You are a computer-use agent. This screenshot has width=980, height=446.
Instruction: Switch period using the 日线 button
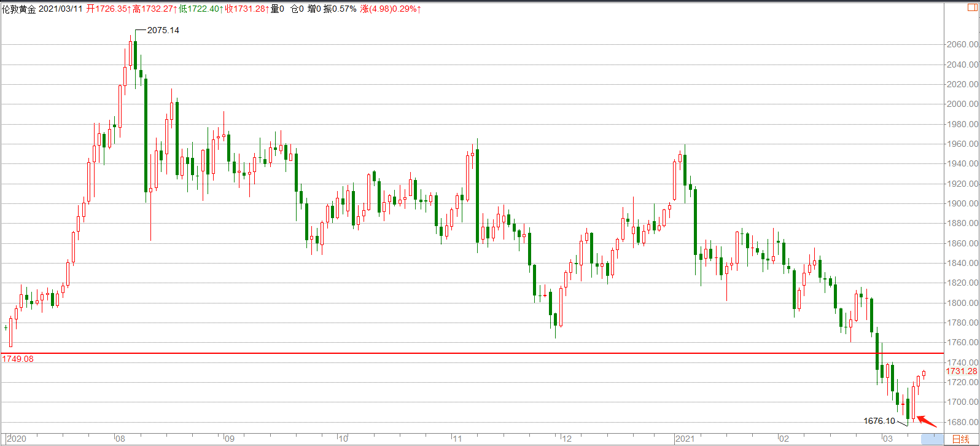point(961,439)
